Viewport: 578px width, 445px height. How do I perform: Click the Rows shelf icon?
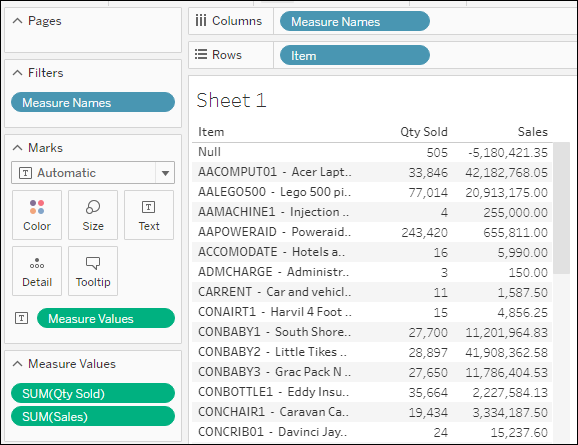(201, 55)
